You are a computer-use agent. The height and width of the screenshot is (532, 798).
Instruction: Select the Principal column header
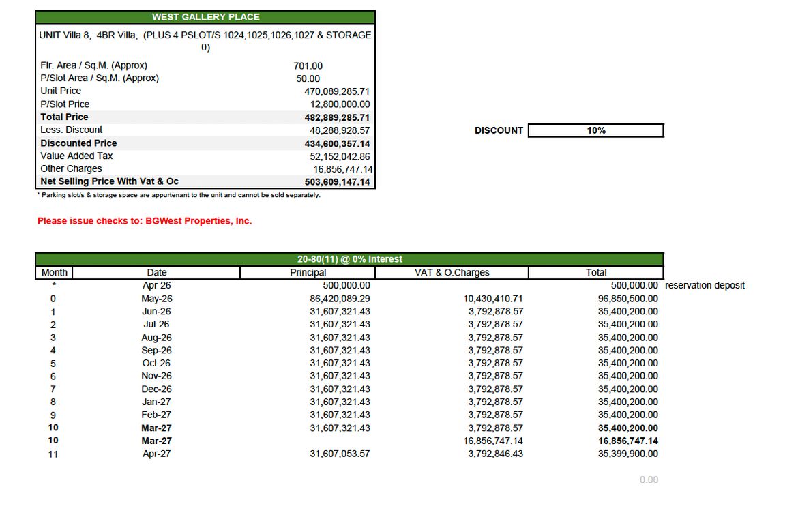point(308,272)
